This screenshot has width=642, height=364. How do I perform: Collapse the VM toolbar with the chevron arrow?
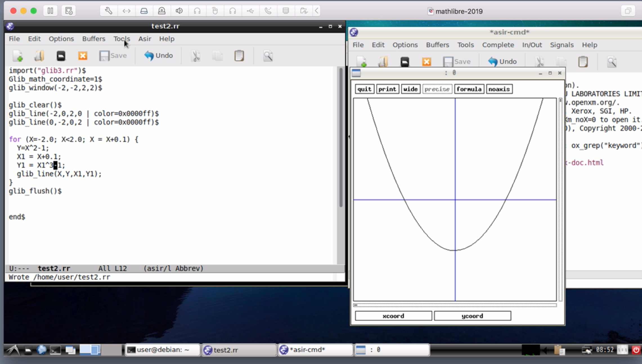(316, 11)
